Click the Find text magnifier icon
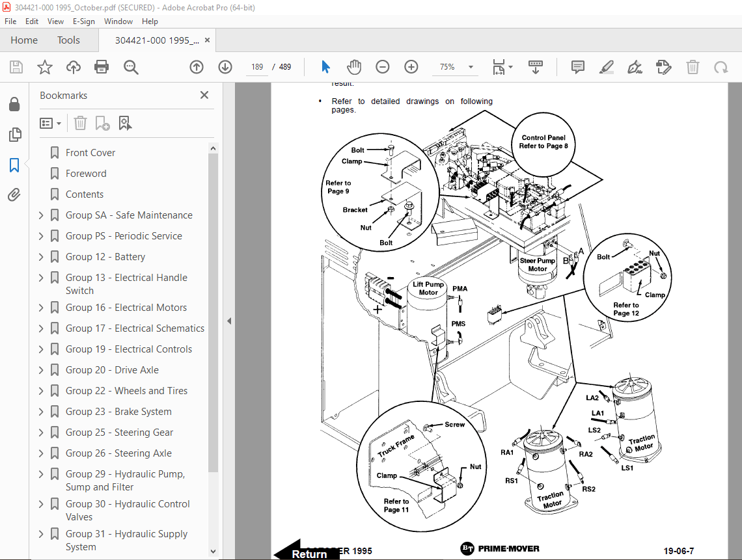Screen dimensions: 742x560 click(131, 67)
